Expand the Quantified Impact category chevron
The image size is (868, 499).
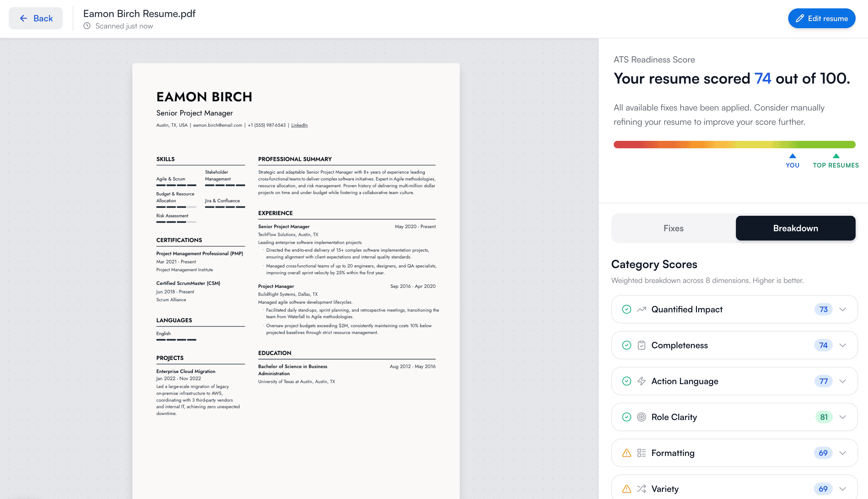coord(843,310)
